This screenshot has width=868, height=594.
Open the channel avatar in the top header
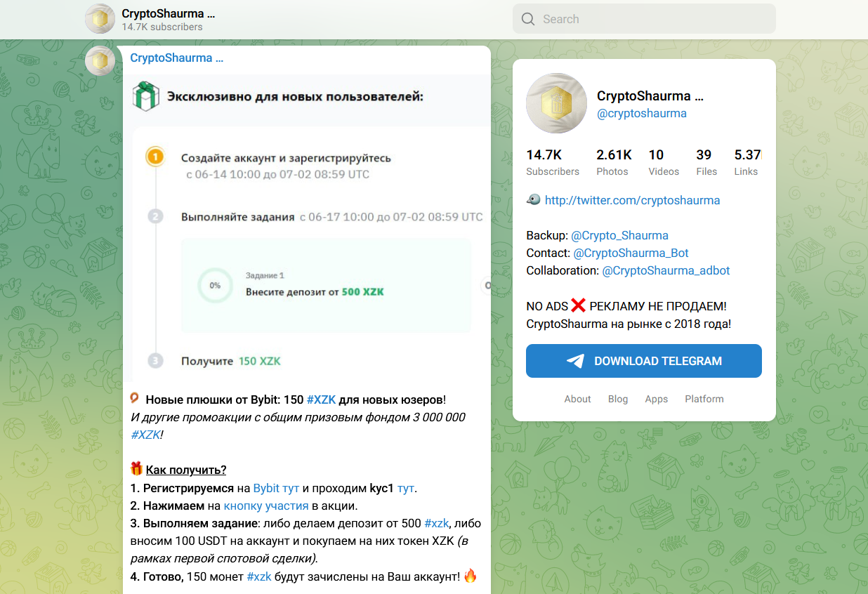pyautogui.click(x=100, y=19)
